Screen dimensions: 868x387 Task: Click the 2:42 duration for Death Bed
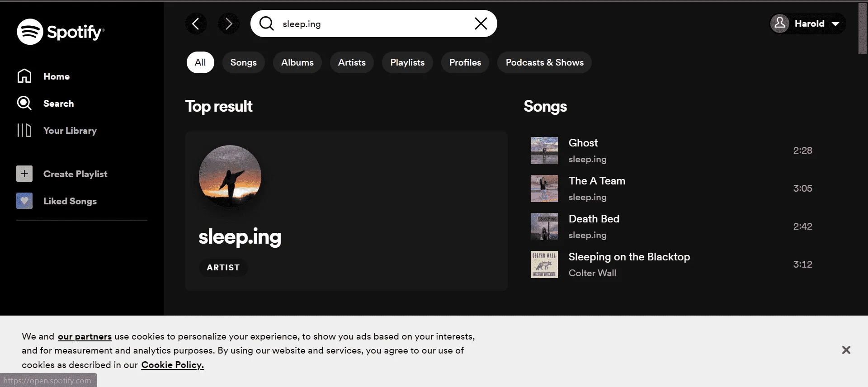pos(803,227)
